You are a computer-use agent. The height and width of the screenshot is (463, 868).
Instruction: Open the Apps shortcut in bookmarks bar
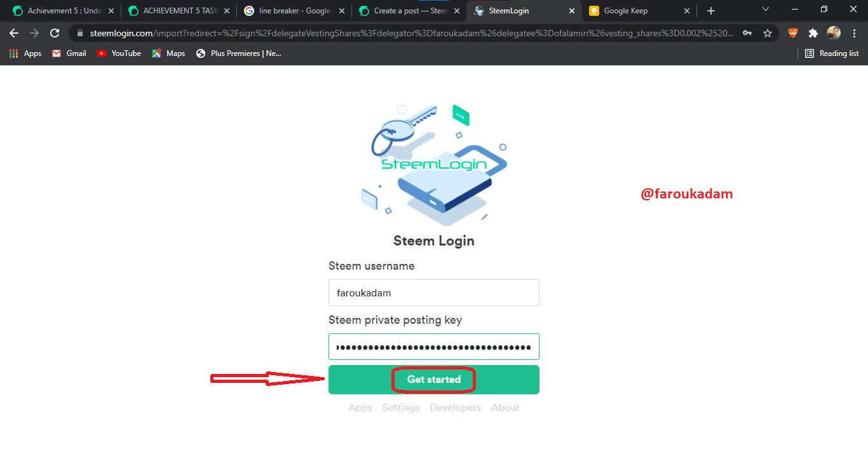(x=25, y=53)
